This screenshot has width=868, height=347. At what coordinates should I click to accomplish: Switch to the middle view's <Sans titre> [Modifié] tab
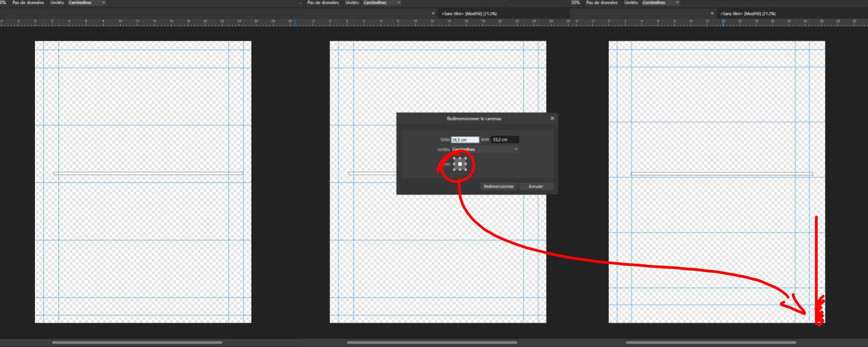[469, 14]
